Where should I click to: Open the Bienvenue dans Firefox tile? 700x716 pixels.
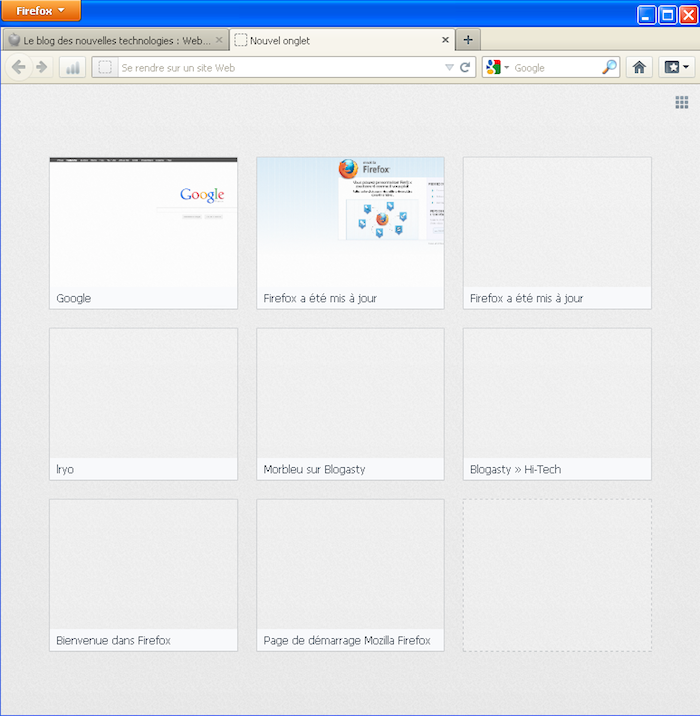click(x=143, y=574)
